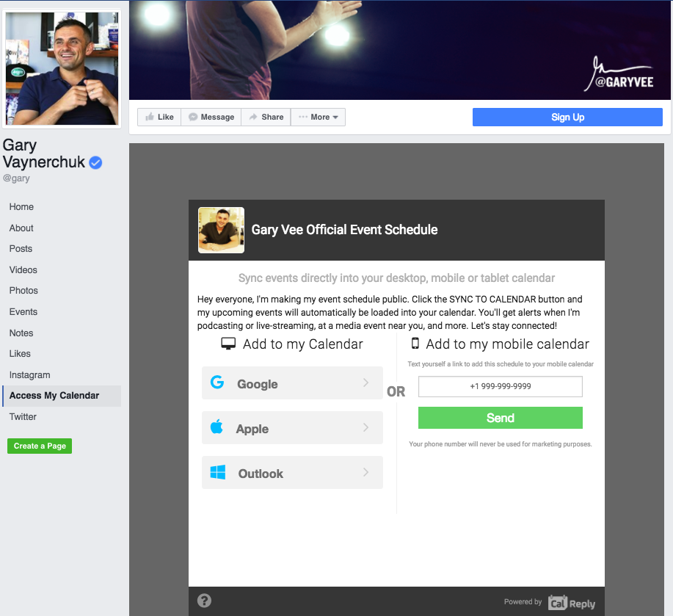Like the page with thumbs-up button
This screenshot has height=616, width=673.
159,117
